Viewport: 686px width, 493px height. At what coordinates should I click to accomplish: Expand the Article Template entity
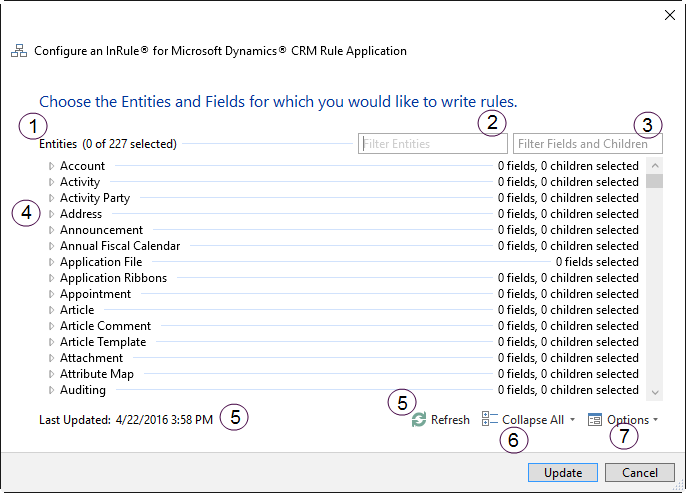pyautogui.click(x=51, y=342)
